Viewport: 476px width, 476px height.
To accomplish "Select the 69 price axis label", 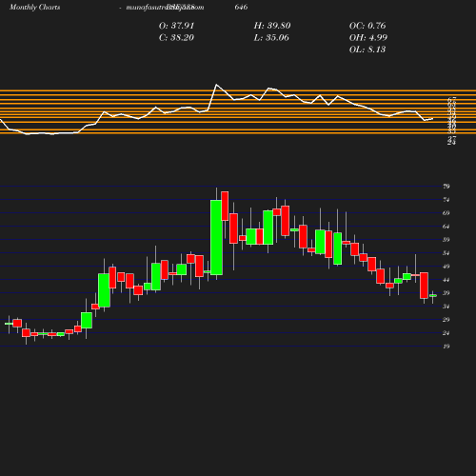I will coord(446,213).
